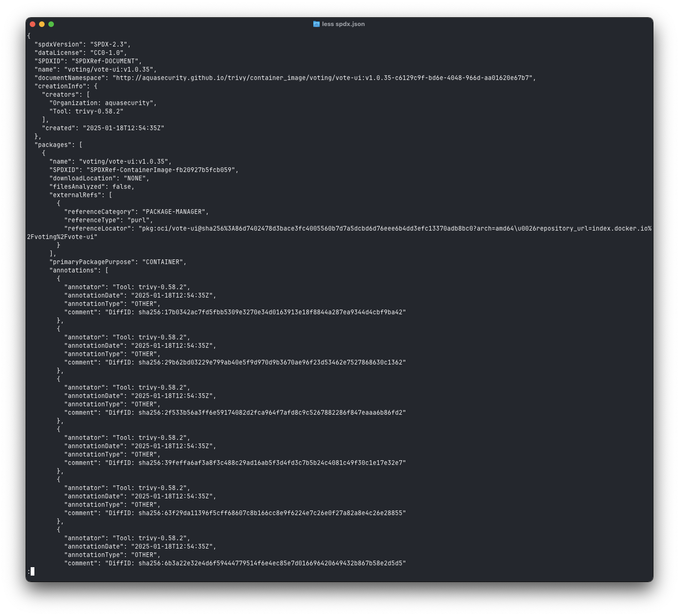Screen dimensions: 679x616
Task: Click the less prompt cursor at bottom
Action: 33,571
